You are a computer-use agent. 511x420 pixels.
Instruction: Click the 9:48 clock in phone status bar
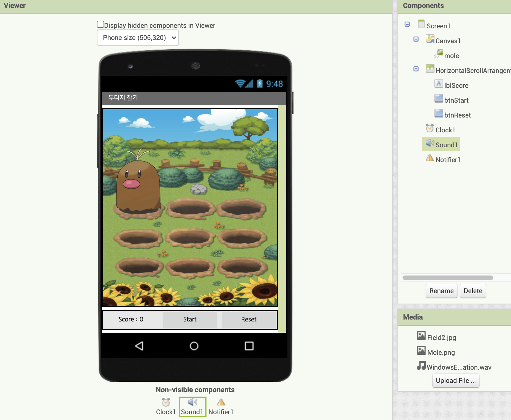274,84
